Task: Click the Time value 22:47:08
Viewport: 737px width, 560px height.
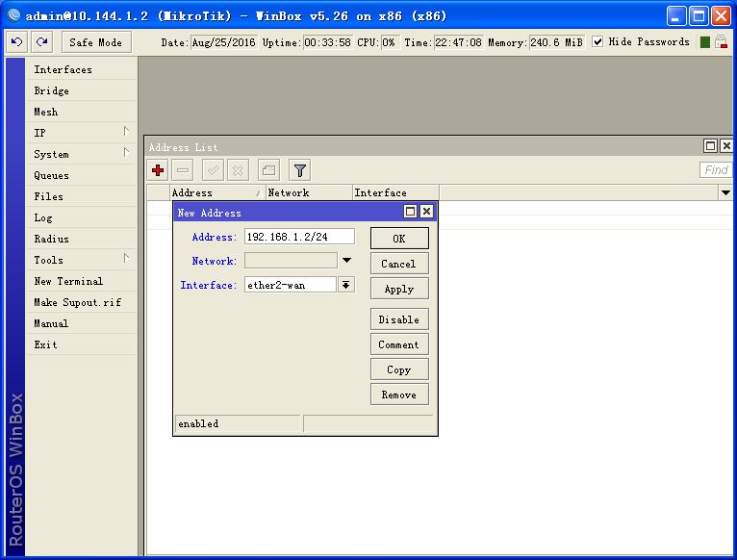Action: [459, 42]
